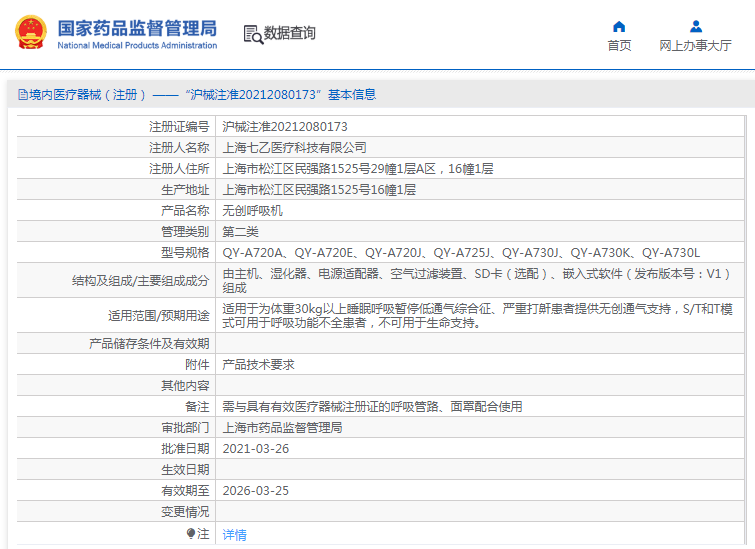The image size is (755, 549).
Task: Click the 国家药品监督管理局 site title
Action: point(136,27)
